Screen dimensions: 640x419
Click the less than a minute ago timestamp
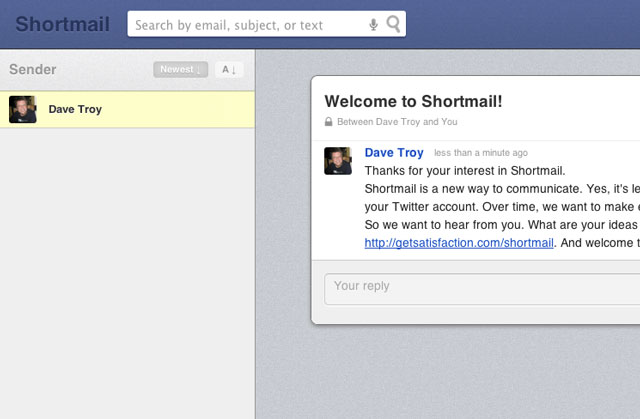pos(481,154)
